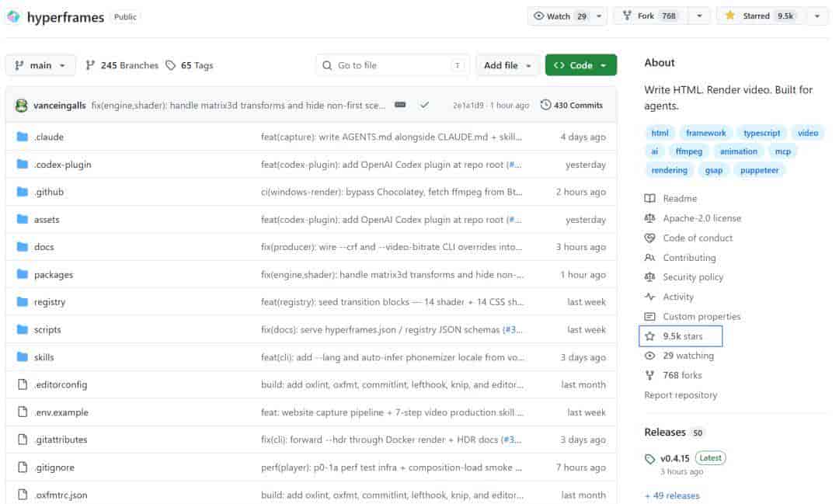Open the Readme link in About
Screen dimensions: 839x504
click(680, 199)
